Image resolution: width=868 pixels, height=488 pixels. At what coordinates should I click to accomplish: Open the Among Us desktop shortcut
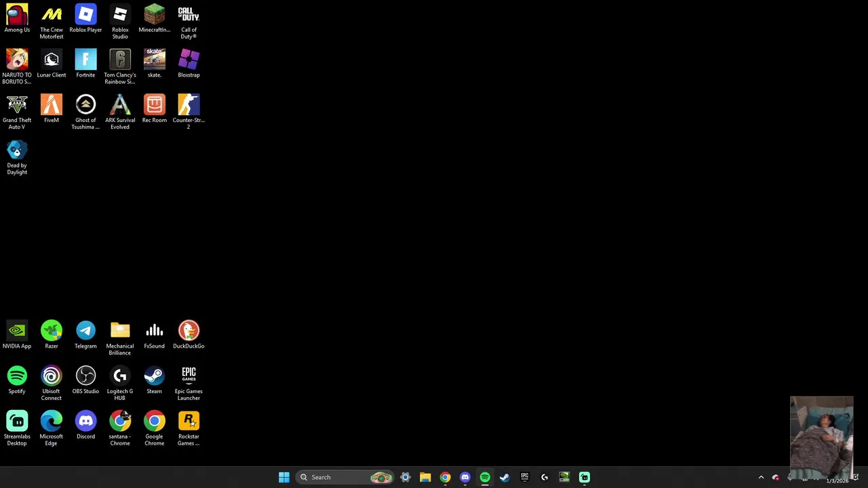17,18
